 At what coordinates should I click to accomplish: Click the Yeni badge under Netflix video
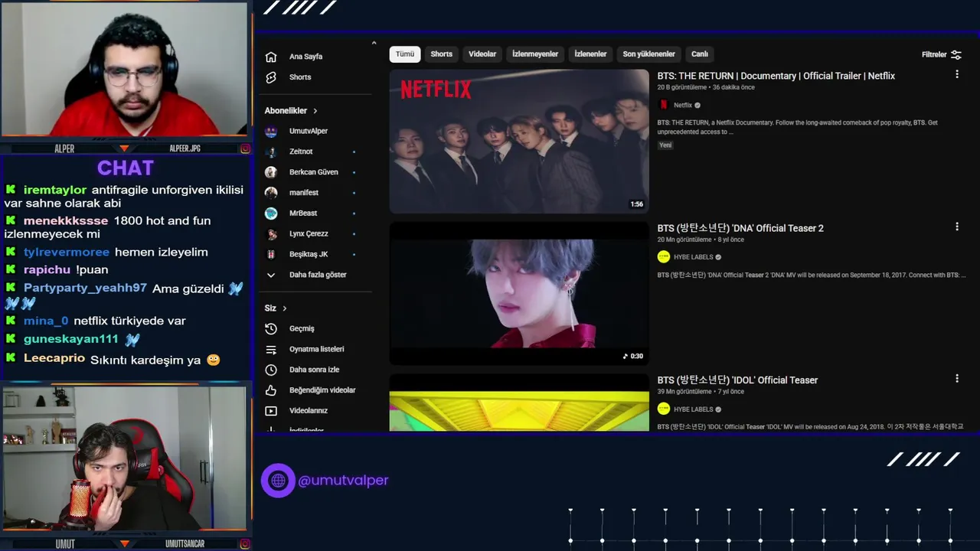(x=665, y=145)
